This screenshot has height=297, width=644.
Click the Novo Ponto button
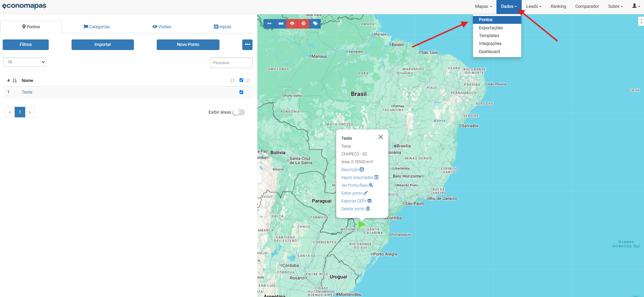pos(188,45)
